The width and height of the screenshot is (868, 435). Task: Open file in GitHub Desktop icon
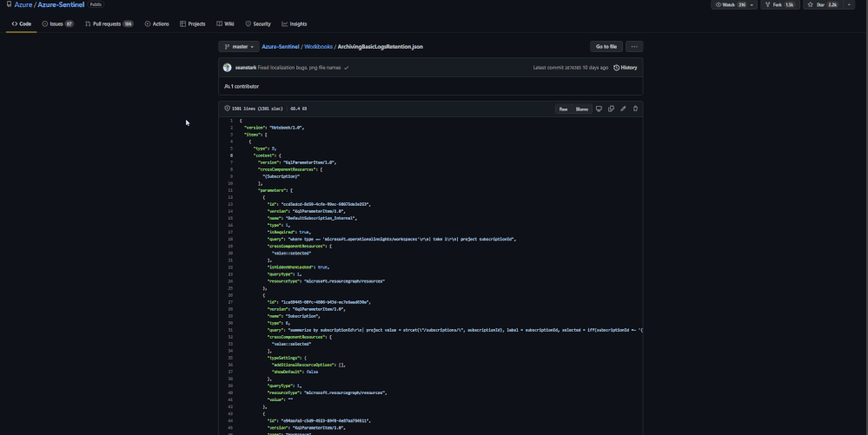[x=599, y=109]
